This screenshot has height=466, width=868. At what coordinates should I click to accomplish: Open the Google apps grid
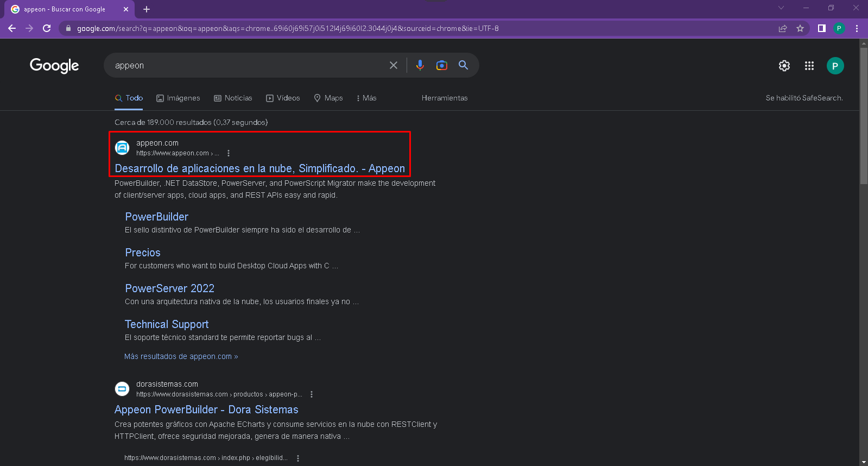(809, 66)
